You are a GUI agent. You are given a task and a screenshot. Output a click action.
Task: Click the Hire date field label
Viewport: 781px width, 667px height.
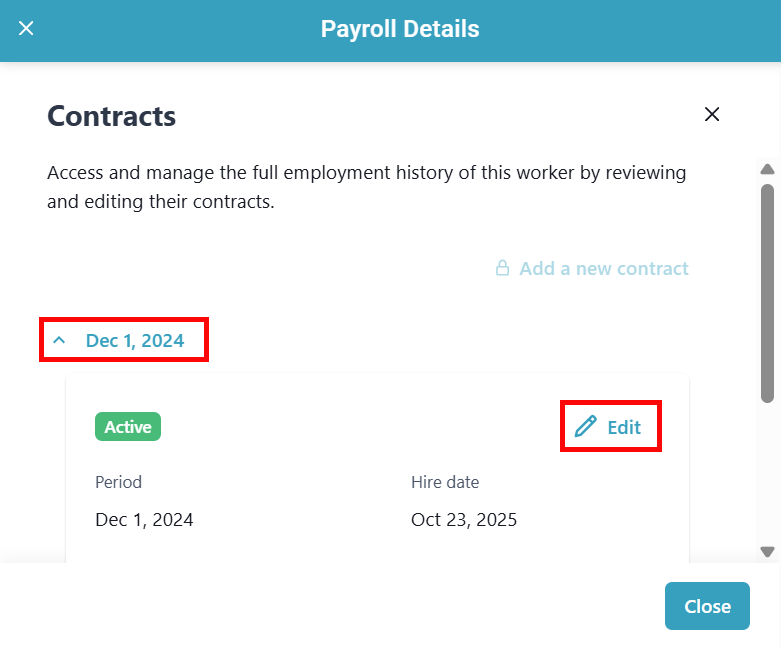tap(445, 482)
